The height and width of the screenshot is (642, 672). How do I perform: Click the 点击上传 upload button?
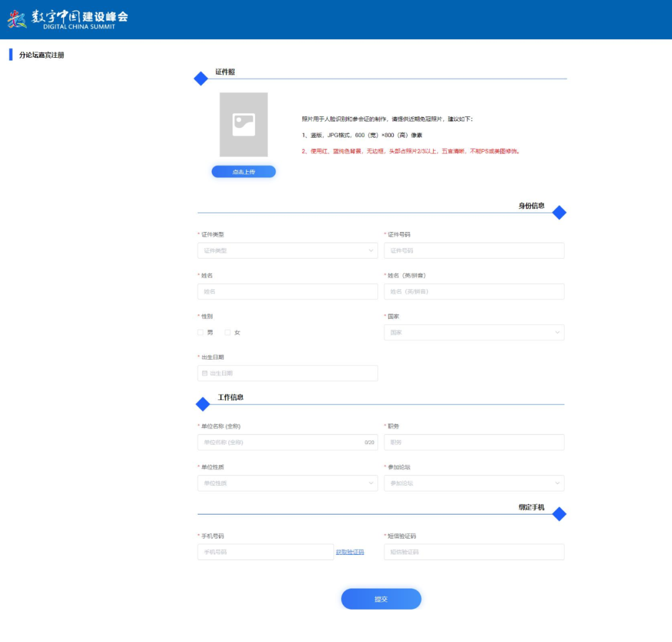tap(243, 172)
